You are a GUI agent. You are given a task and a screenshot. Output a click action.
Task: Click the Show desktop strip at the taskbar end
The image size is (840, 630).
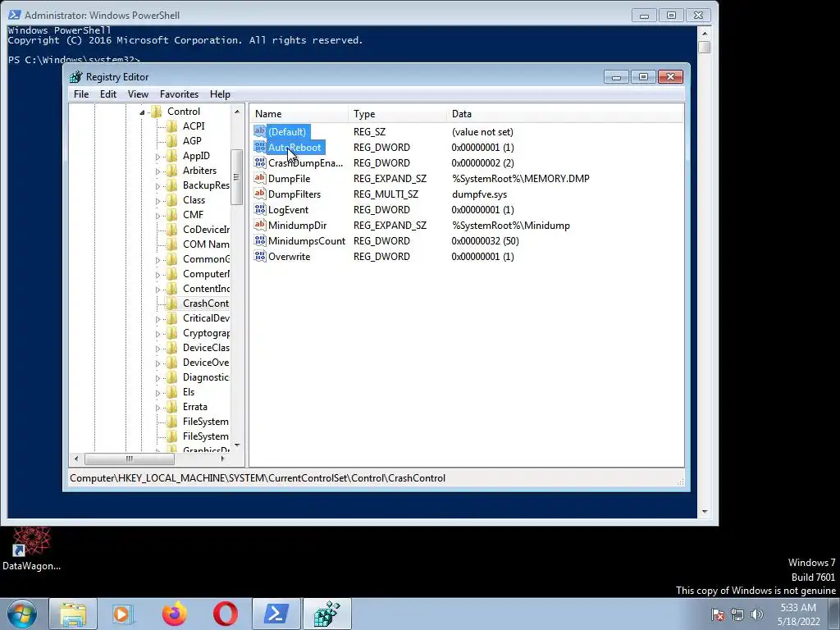pos(834,614)
